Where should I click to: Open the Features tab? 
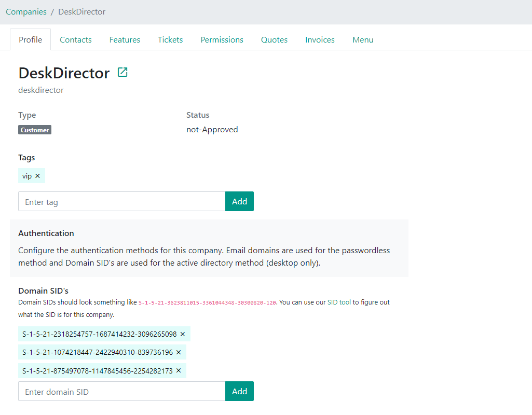[x=125, y=39]
